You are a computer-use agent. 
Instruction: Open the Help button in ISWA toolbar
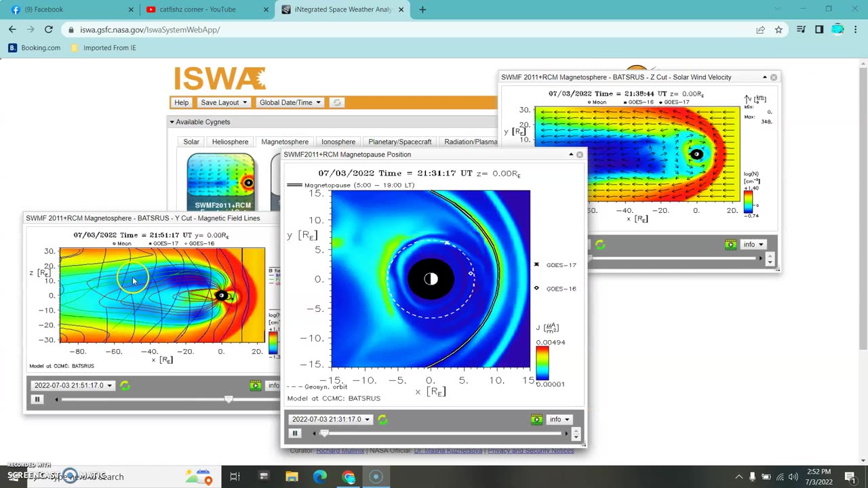pyautogui.click(x=181, y=102)
